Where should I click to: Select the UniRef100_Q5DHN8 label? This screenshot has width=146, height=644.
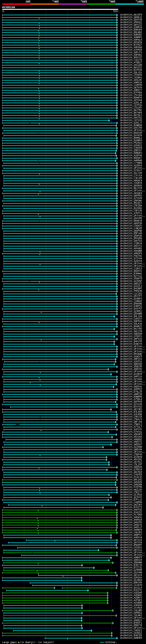click(x=131, y=562)
